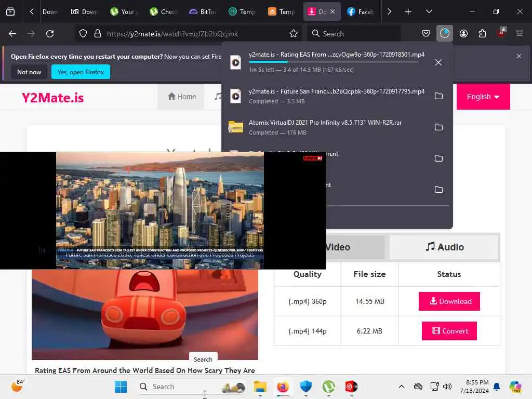Open a new tab with the plus button
532x399 pixels.
click(x=408, y=12)
